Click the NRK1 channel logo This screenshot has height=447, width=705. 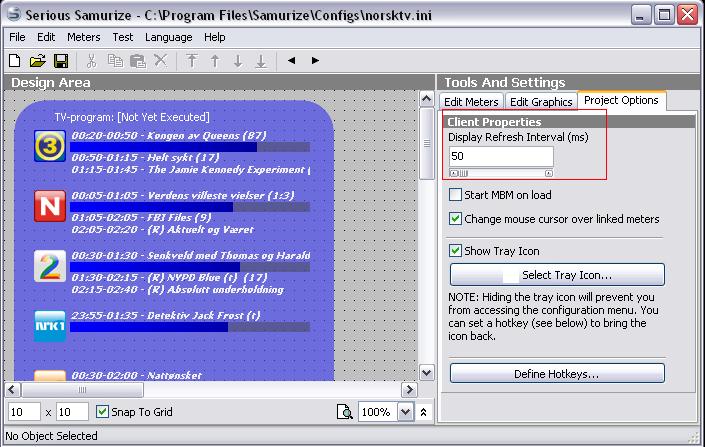click(50, 326)
